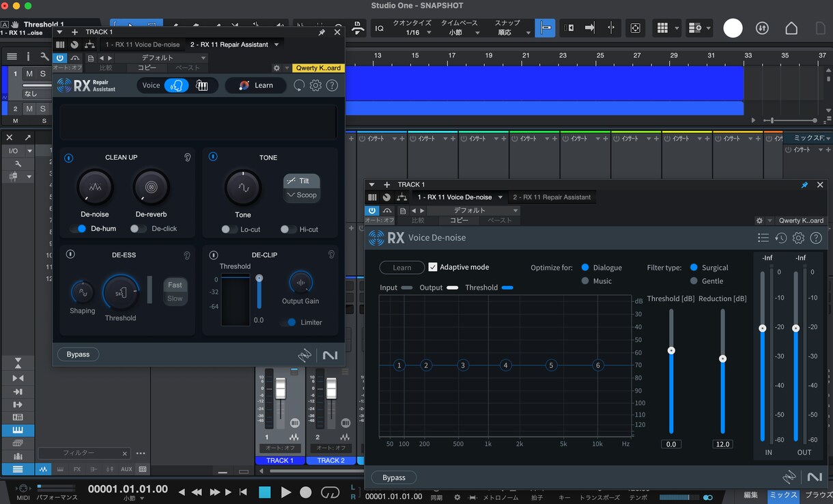Select the Gentle filter type
The height and width of the screenshot is (504, 833).
coord(694,281)
